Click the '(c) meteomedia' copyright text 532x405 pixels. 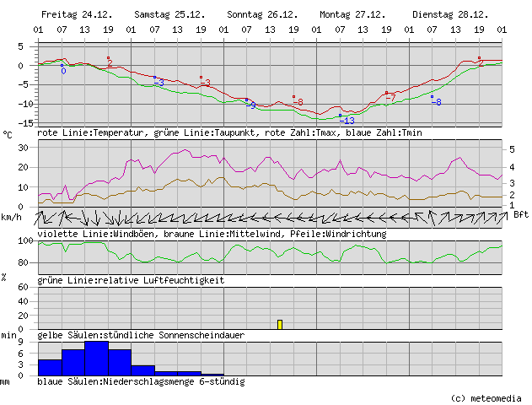[x=486, y=398]
